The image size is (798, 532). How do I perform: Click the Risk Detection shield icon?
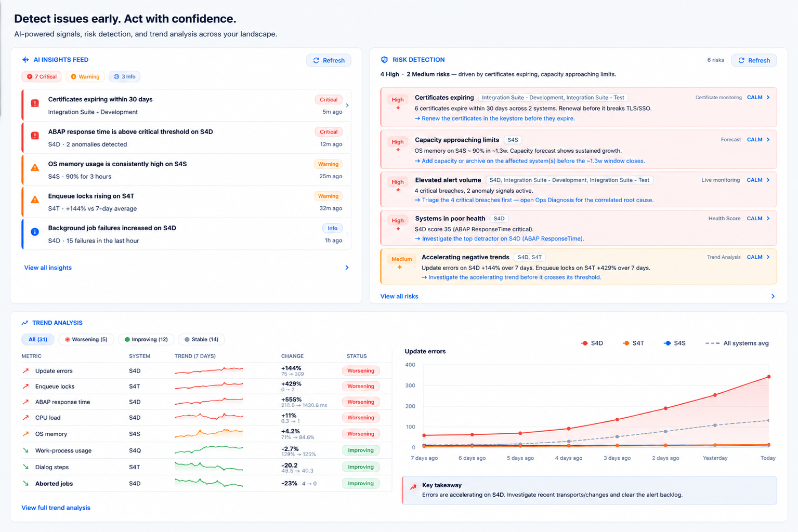384,60
